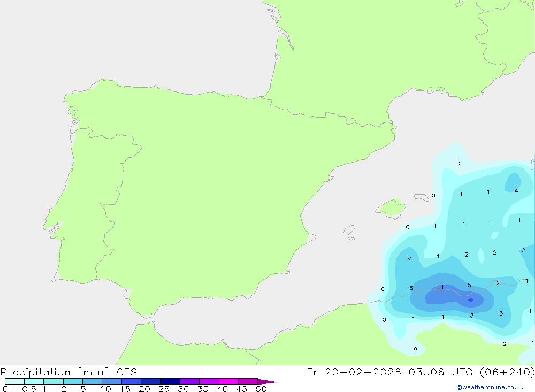This screenshot has width=535, height=392.
Task: Click the '30' legend scale label
Action: [x=183, y=389]
